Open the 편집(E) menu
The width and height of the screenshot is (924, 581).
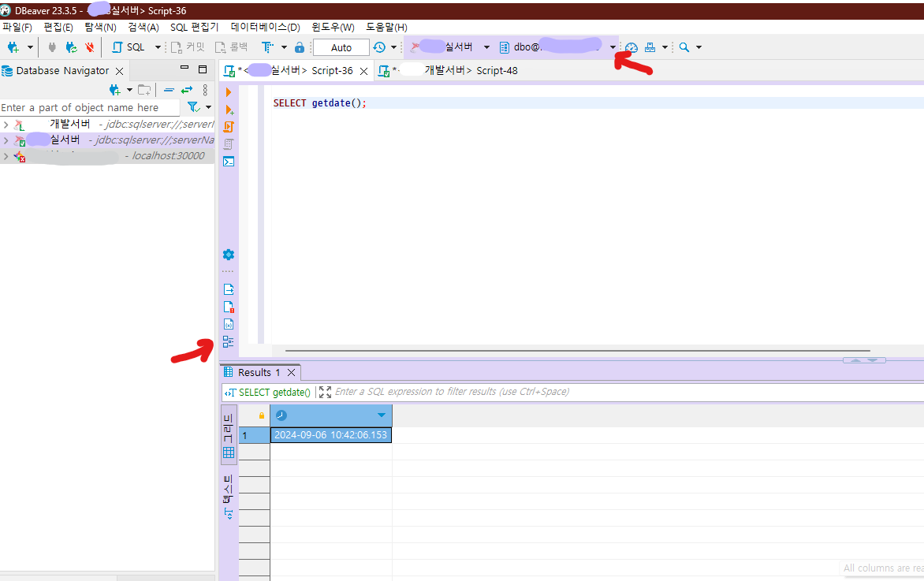[58, 27]
